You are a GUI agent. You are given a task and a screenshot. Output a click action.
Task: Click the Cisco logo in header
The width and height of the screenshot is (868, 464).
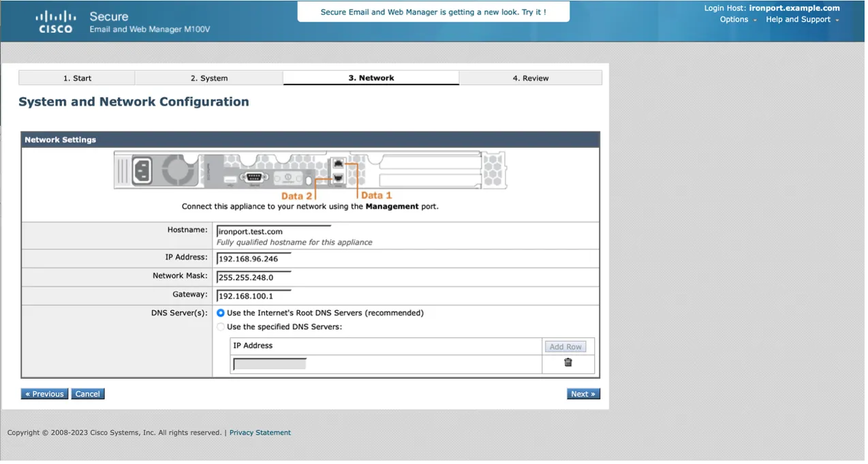pyautogui.click(x=56, y=21)
